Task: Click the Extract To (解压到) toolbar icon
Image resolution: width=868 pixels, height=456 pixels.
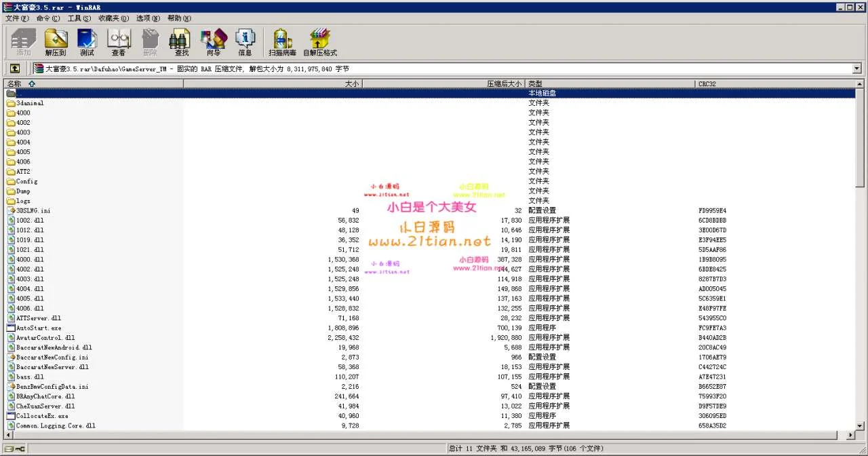Action: point(56,42)
